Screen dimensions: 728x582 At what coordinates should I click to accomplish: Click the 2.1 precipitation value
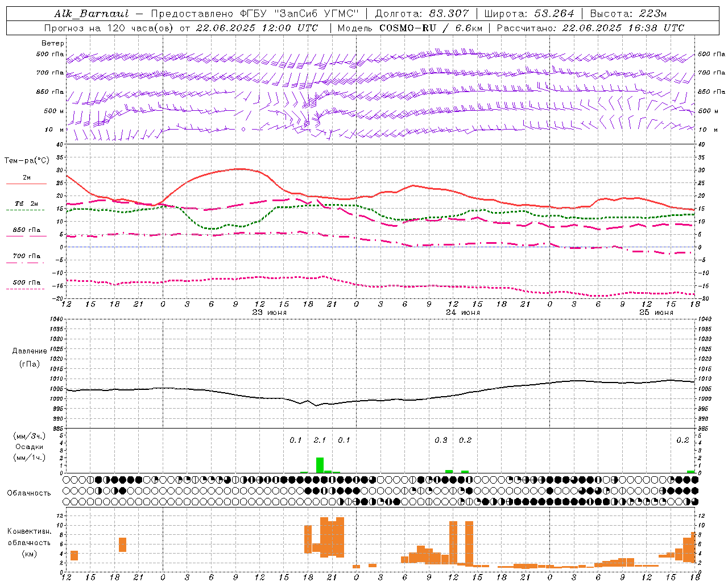coord(320,440)
